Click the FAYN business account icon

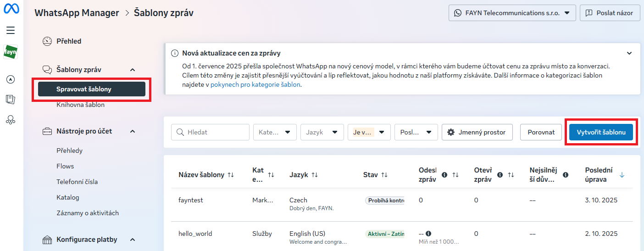point(11,52)
